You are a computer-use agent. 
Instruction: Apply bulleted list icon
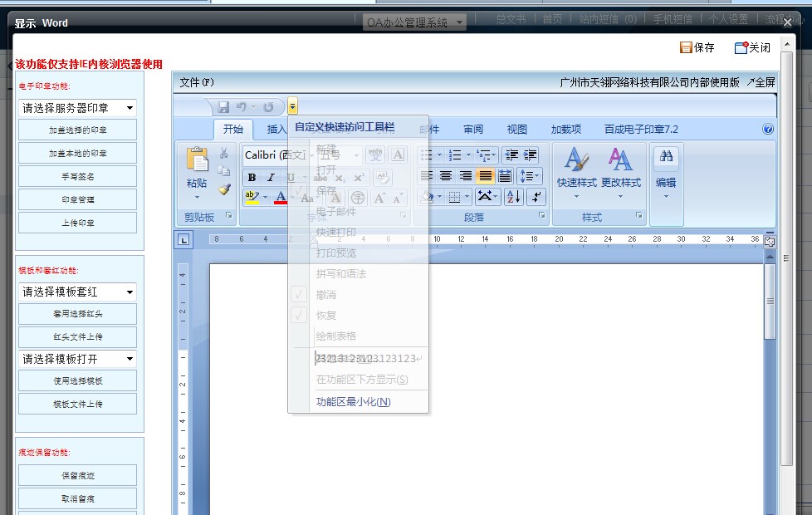coord(426,154)
